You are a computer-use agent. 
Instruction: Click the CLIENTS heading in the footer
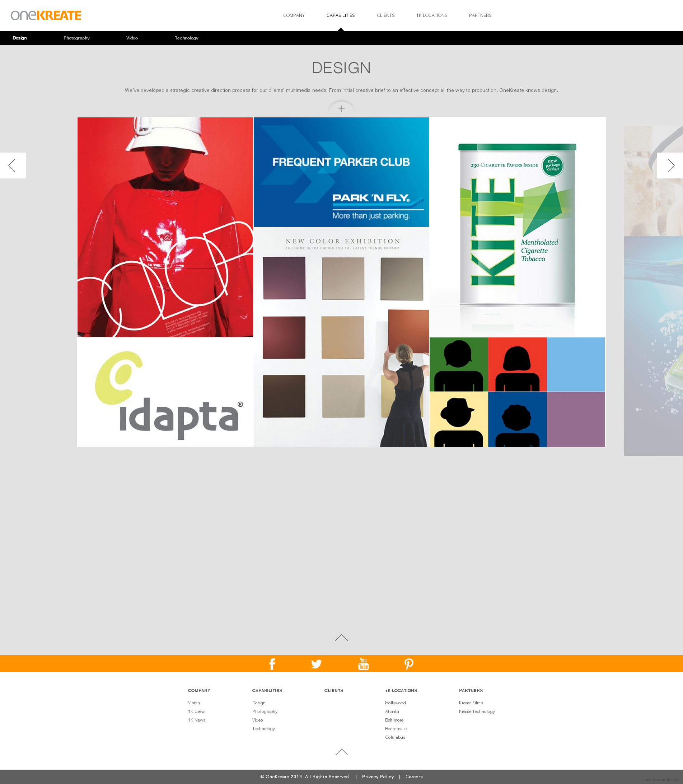(x=334, y=691)
